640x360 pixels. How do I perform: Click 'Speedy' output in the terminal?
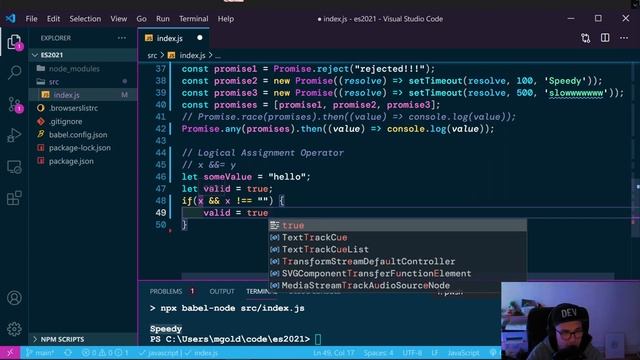coord(166,329)
